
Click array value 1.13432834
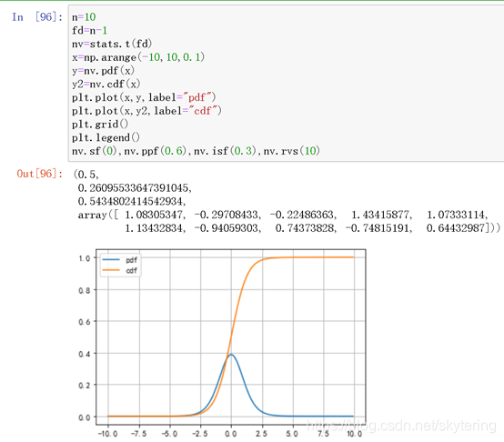pos(155,228)
